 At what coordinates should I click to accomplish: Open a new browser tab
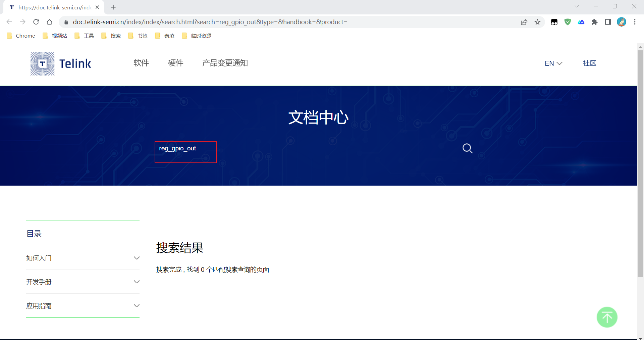click(x=113, y=7)
